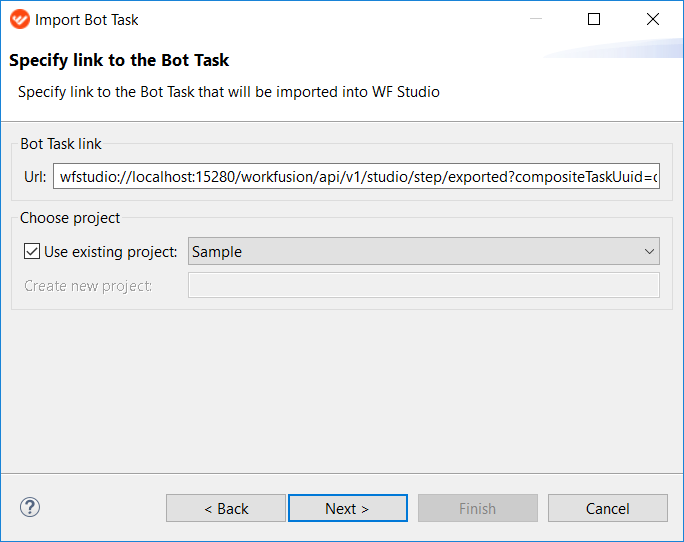Open the existing project dropdown showing Sample
This screenshot has width=684, height=542.
pyautogui.click(x=424, y=251)
